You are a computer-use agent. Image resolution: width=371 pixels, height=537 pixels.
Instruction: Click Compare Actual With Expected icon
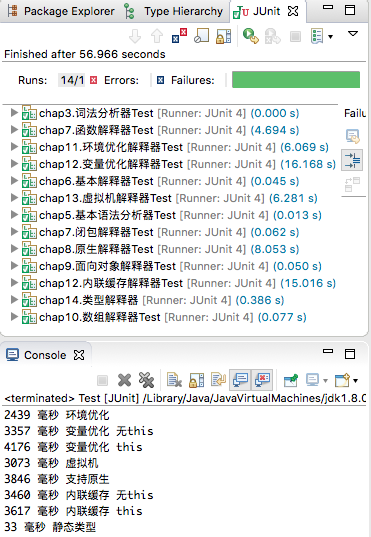353,184
